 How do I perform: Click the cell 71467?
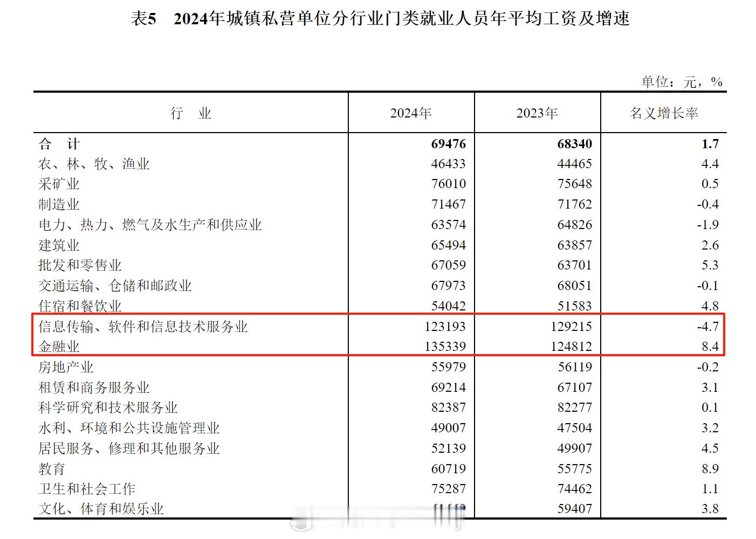click(x=449, y=204)
